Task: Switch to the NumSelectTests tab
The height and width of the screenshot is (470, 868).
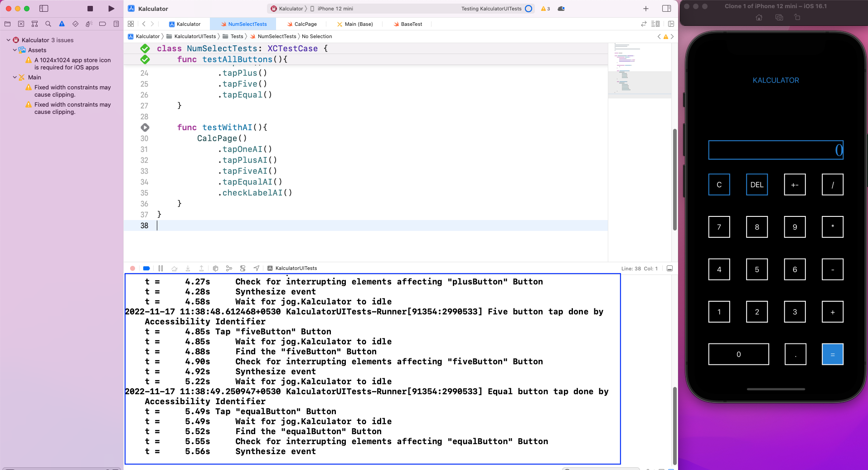Action: [x=244, y=24]
